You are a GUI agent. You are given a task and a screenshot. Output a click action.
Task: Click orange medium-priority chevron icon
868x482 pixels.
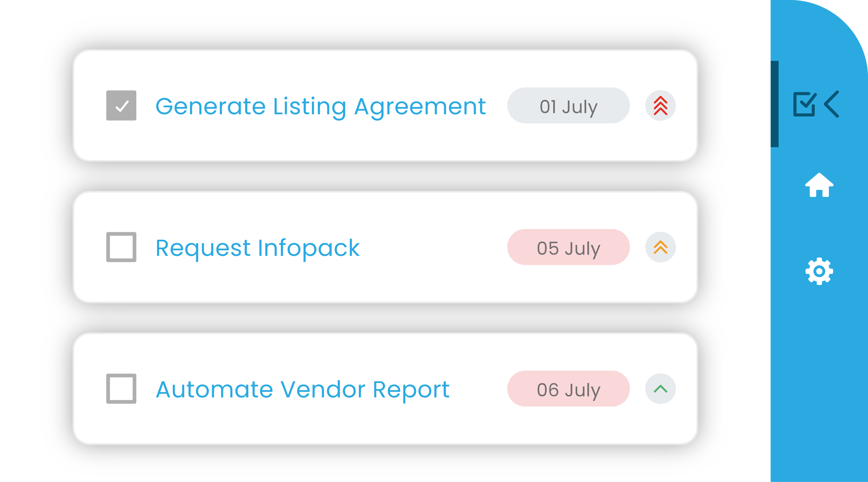click(661, 247)
